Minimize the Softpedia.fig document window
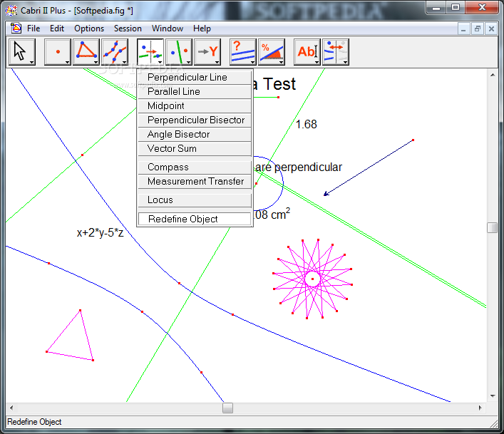Image resolution: width=504 pixels, height=434 pixels. point(463,29)
